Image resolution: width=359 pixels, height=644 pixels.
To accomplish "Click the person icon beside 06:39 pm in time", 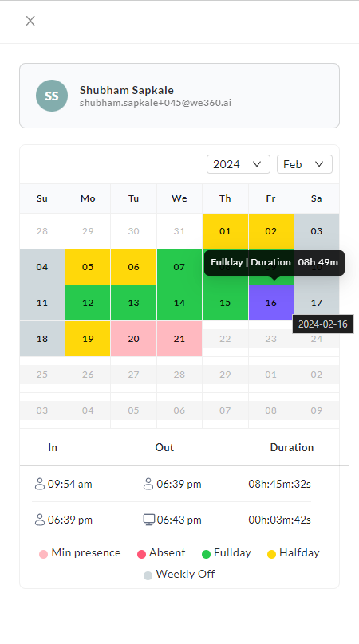I will (39, 520).
